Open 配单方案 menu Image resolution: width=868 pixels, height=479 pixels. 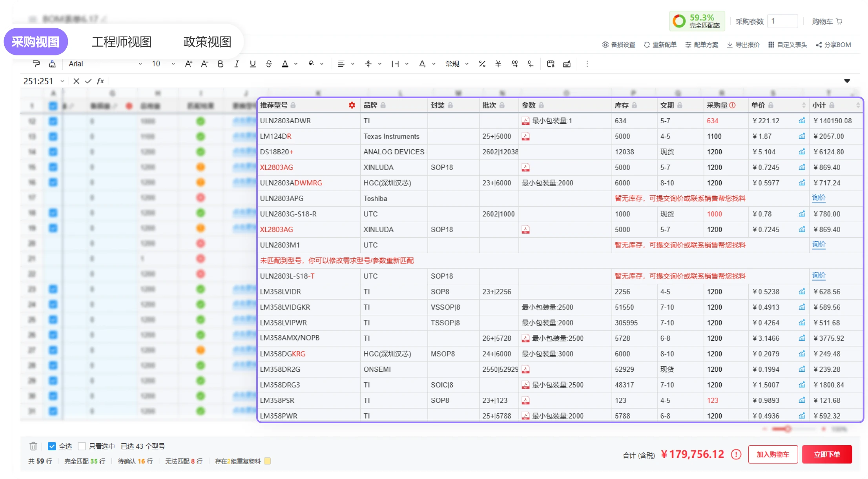click(x=702, y=45)
